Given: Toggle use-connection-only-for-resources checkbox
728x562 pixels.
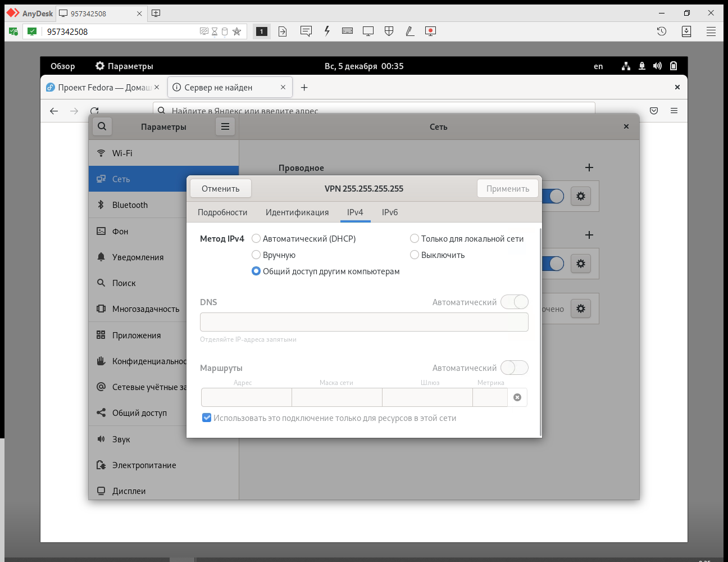Looking at the screenshot, I should [207, 418].
